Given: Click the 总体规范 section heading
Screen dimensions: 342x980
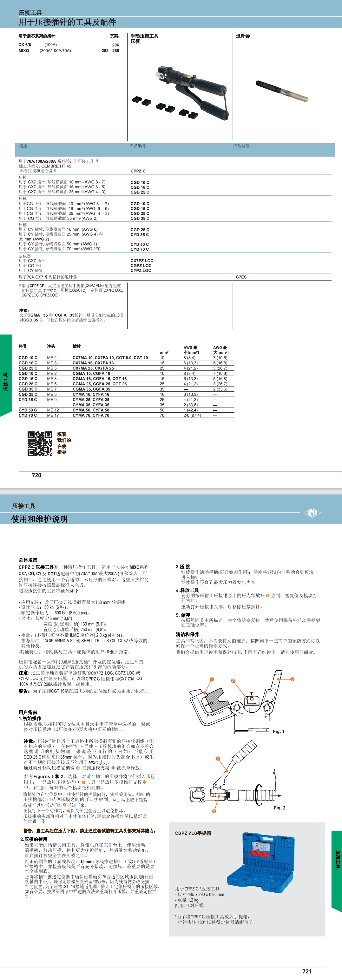Looking at the screenshot, I should click(28, 560).
